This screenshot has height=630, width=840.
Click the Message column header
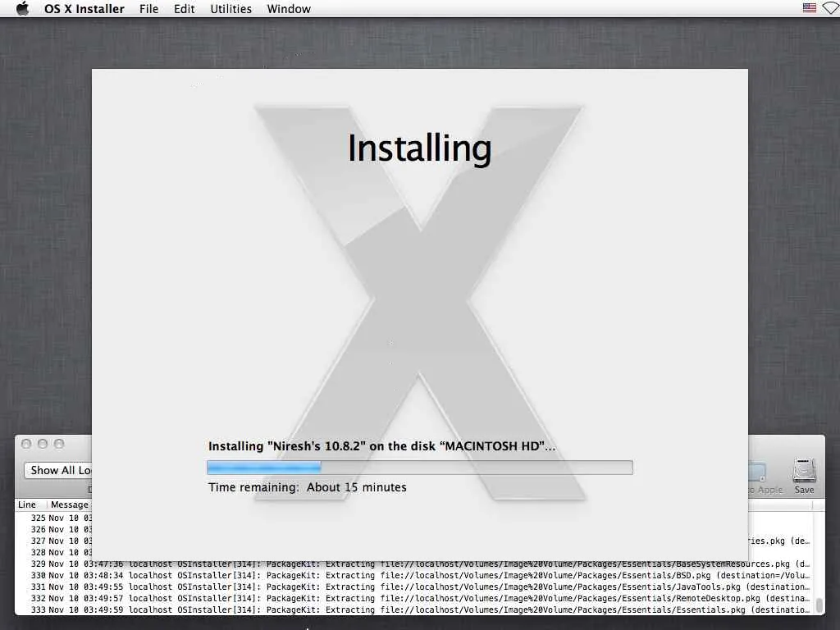coord(70,504)
